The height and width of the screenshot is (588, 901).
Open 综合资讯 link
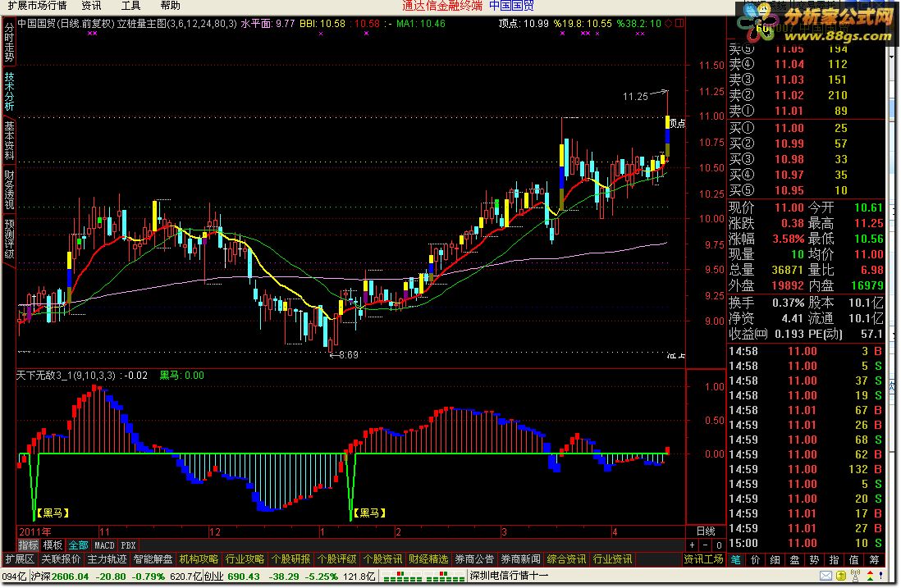566,559
